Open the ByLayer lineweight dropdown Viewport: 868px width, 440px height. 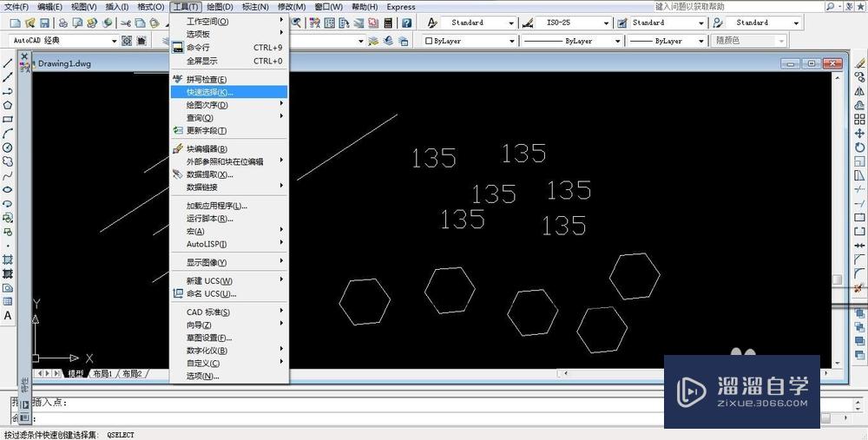701,41
